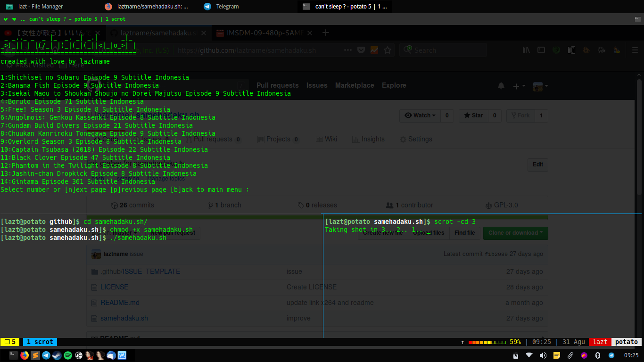This screenshot has height=362, width=644.
Task: Open the README.md file link
Action: pos(120,303)
